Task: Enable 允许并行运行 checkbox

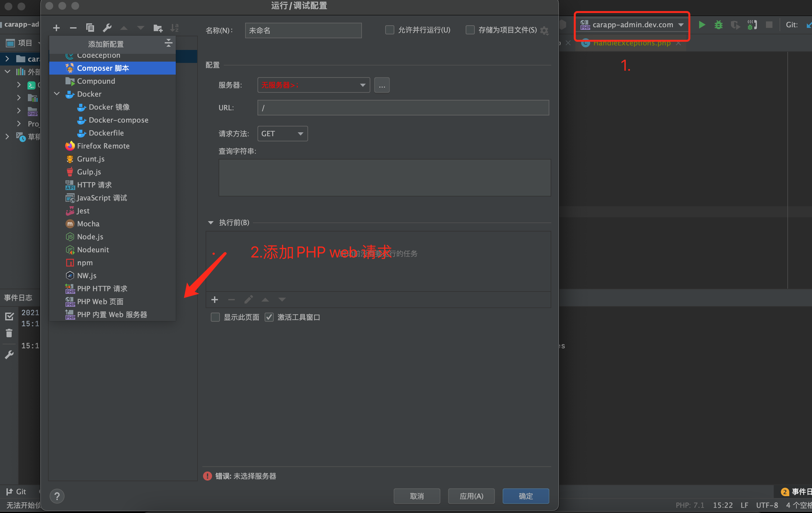Action: [x=389, y=30]
